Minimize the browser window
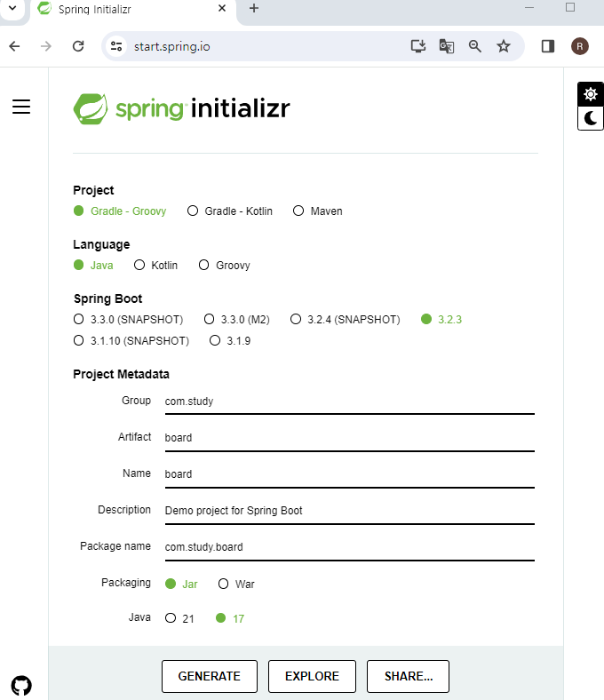The image size is (604, 700). 529,8
